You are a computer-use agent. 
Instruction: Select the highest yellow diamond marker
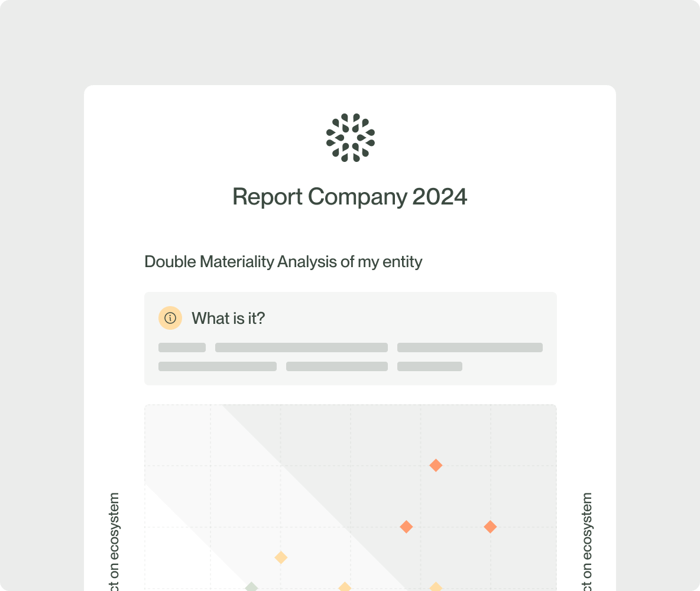click(x=281, y=557)
